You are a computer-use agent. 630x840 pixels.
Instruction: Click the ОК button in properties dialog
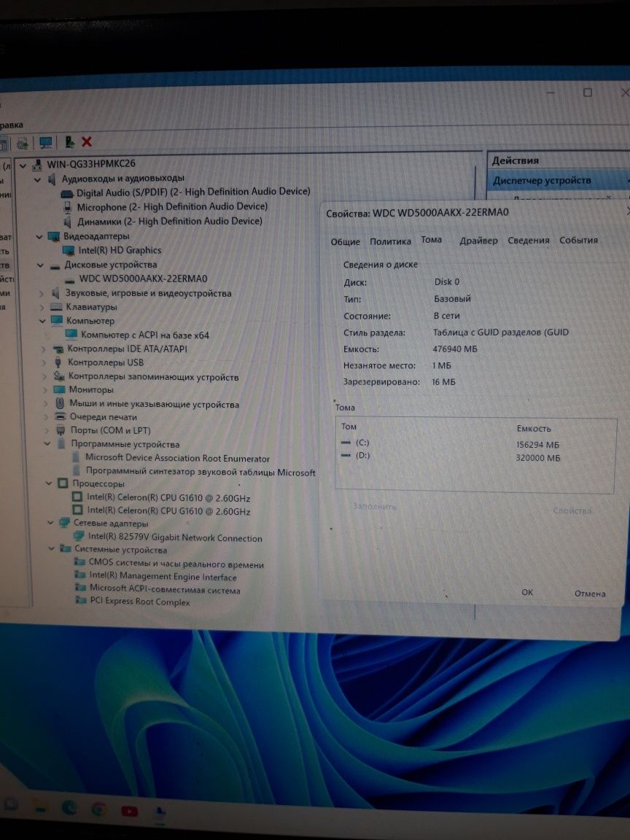pyautogui.click(x=527, y=592)
